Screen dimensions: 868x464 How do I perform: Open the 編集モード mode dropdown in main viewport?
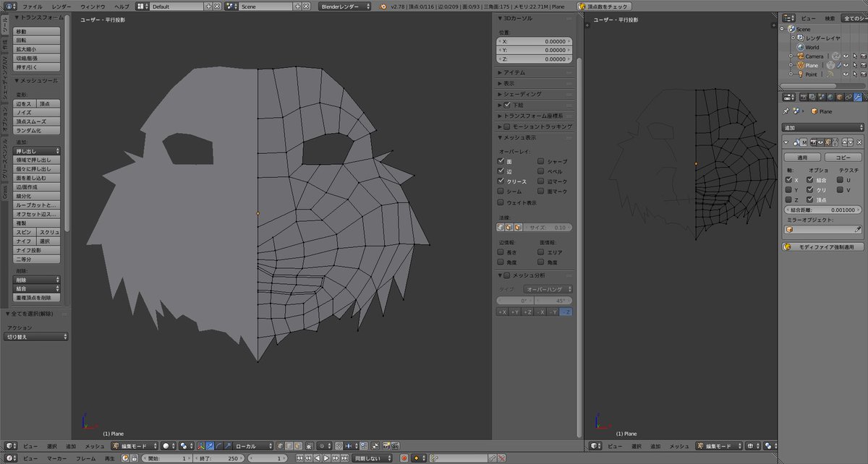tap(134, 446)
